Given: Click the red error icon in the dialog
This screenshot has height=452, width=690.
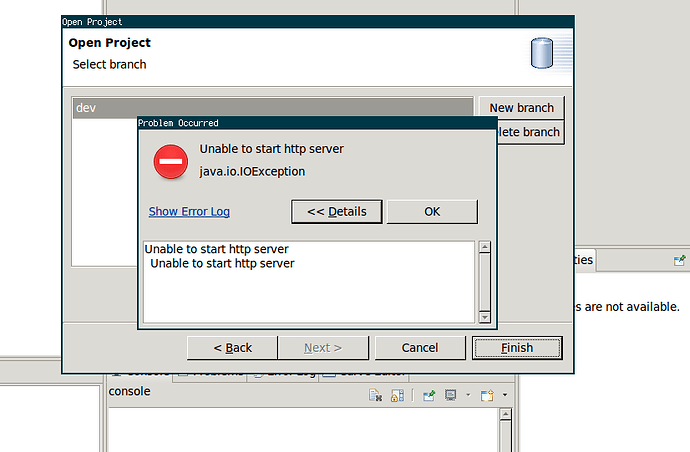Looking at the screenshot, I should tap(171, 161).
